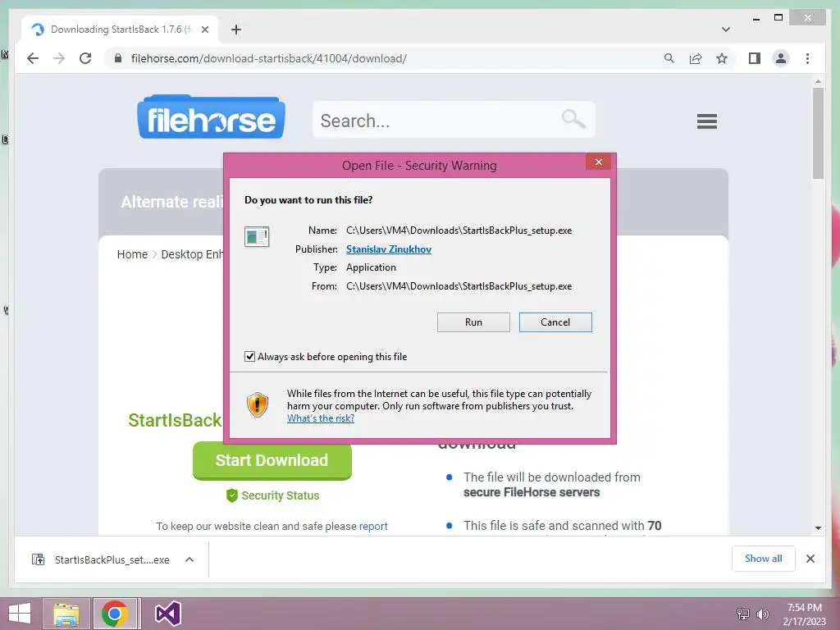
Task: Open the FileHorse hamburger menu
Action: click(x=706, y=121)
